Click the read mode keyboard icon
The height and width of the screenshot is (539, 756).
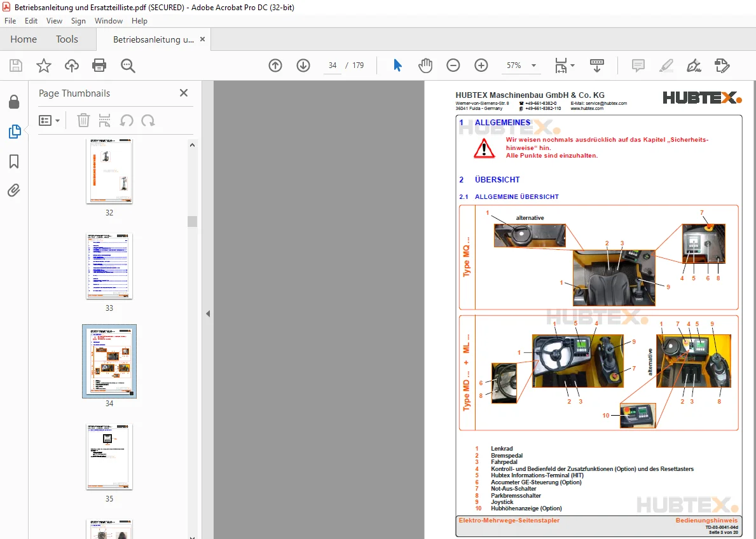597,65
